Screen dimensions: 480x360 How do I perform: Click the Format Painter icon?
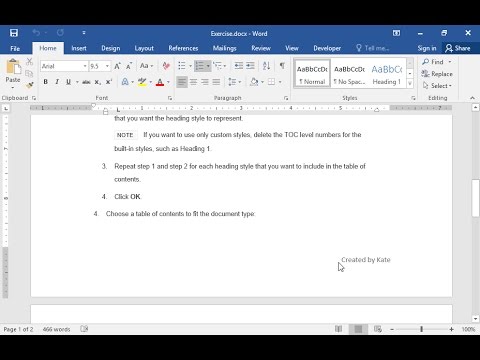tap(30, 85)
